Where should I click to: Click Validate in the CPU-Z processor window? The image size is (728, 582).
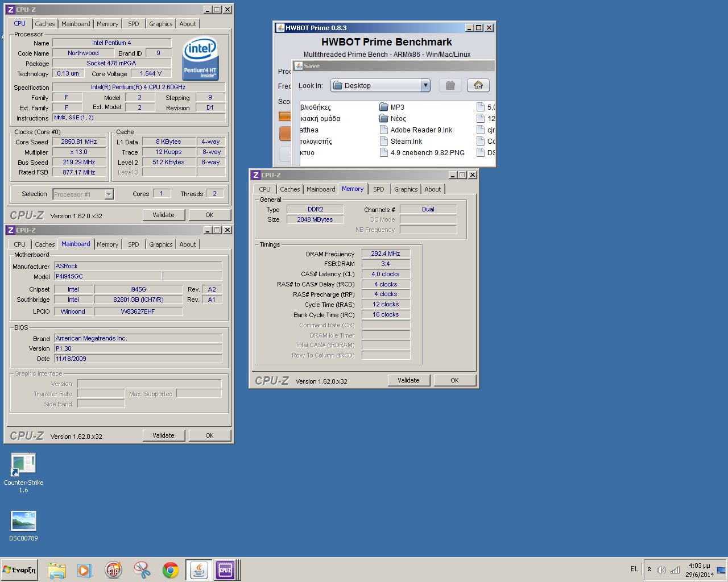point(163,215)
